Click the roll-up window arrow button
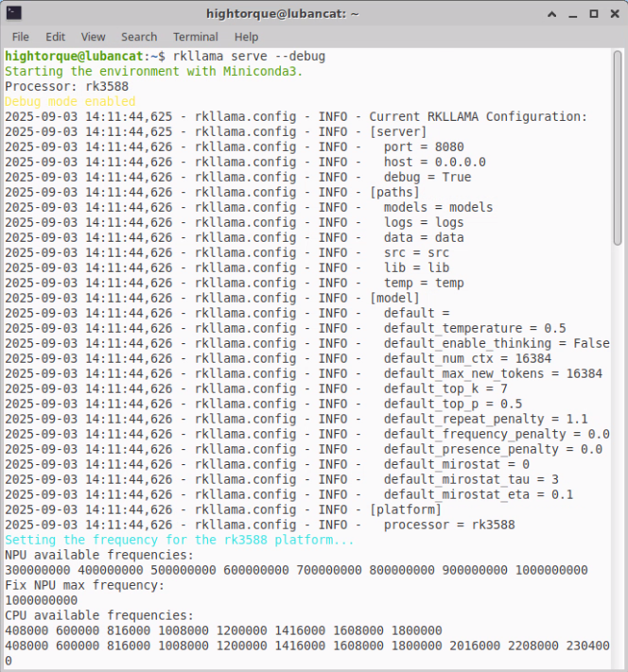This screenshot has width=628, height=672. point(552,14)
